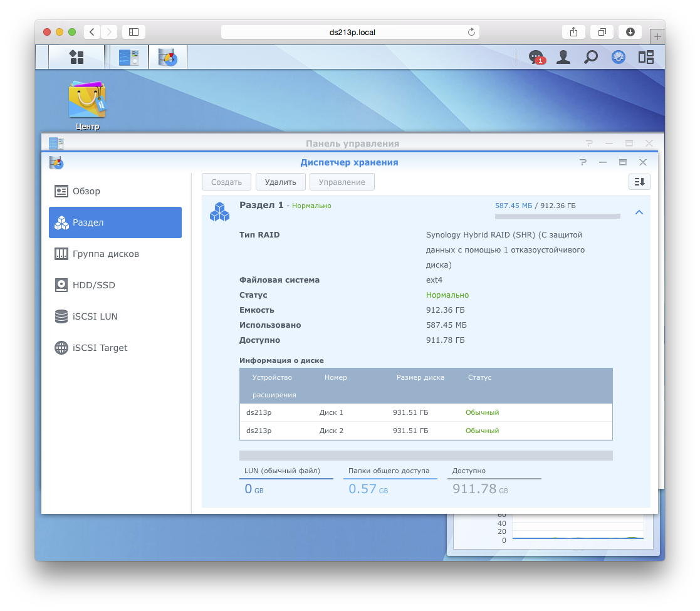
Task: Click the Размер диска column header
Action: coord(421,377)
